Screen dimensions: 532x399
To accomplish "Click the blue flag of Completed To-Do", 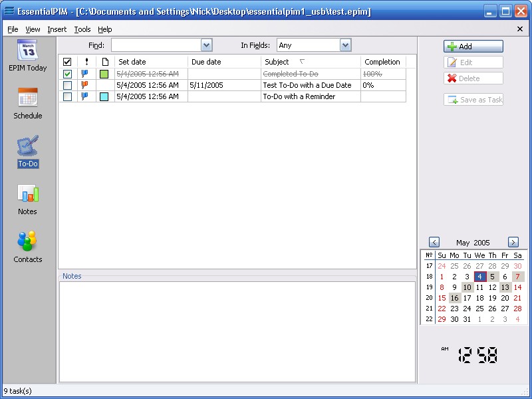I will (84, 73).
